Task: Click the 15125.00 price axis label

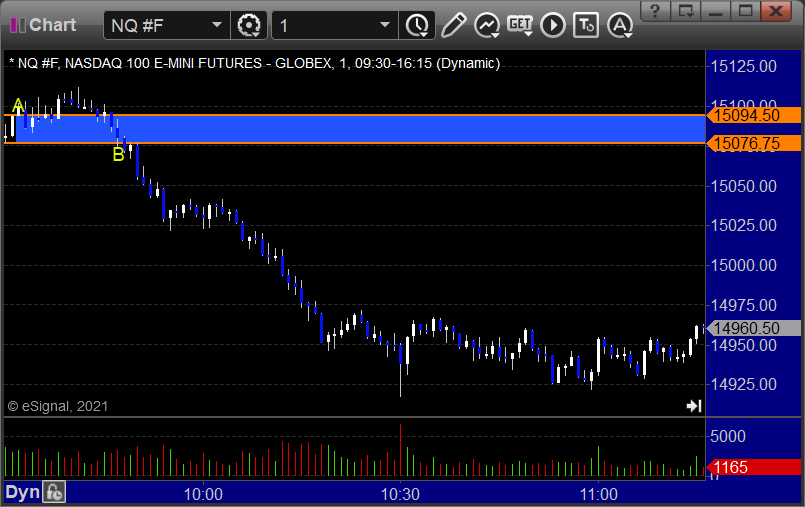Action: click(743, 67)
